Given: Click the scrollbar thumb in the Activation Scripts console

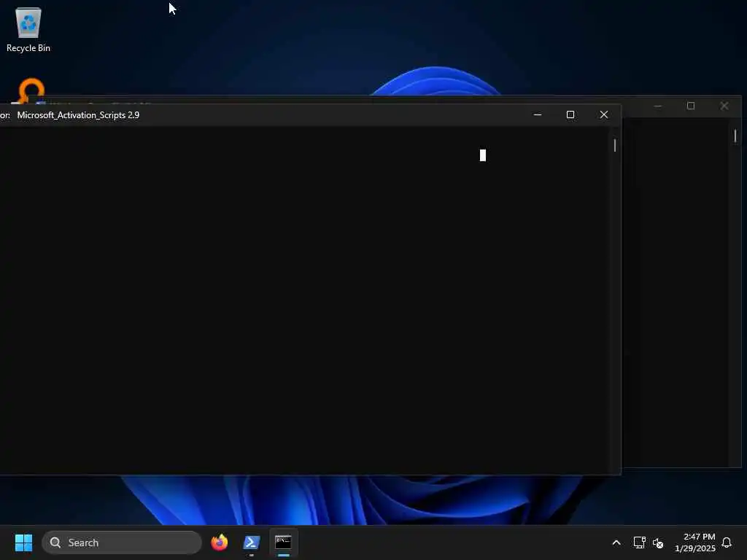Looking at the screenshot, I should coord(615,145).
